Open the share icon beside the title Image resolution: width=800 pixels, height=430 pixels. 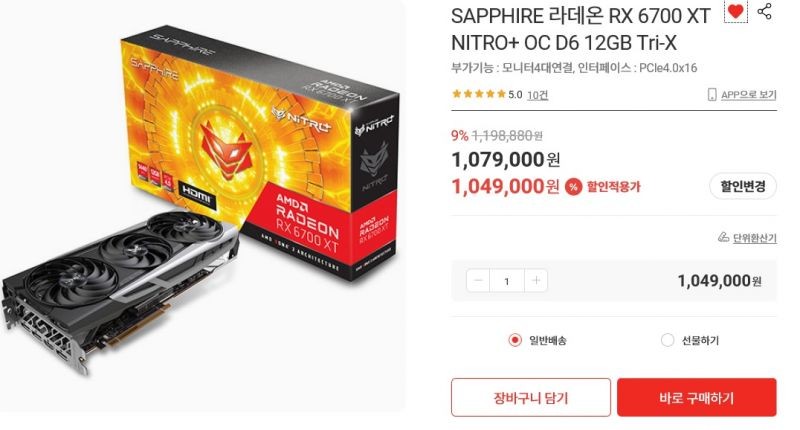[764, 11]
